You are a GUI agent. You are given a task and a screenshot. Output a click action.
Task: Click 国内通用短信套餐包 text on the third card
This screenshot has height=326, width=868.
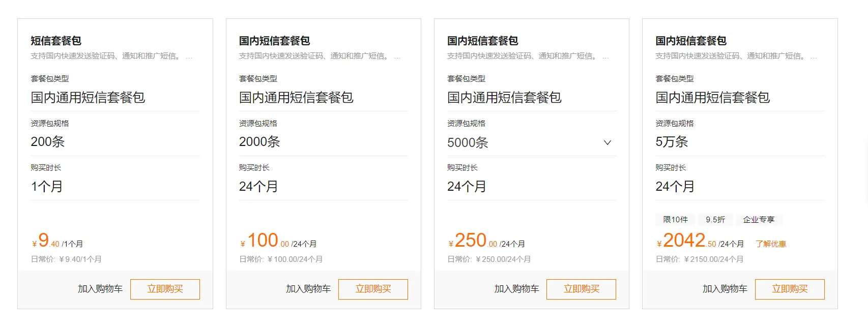pyautogui.click(x=504, y=98)
